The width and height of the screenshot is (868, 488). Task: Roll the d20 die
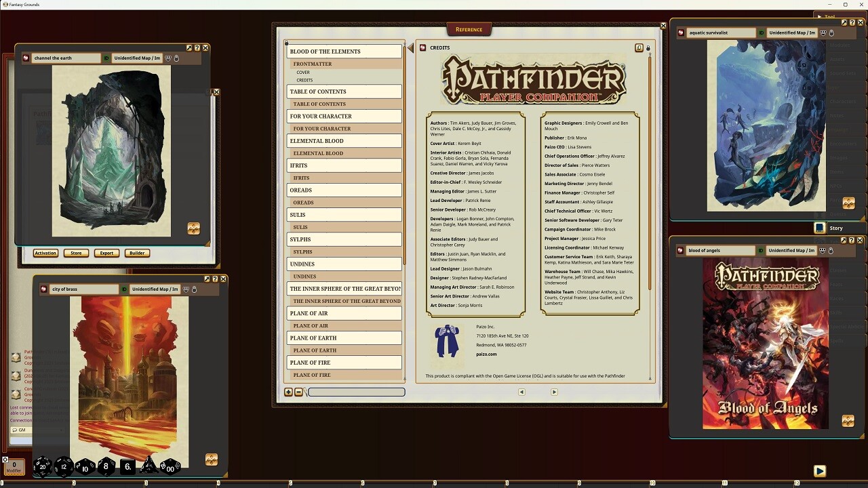[42, 466]
